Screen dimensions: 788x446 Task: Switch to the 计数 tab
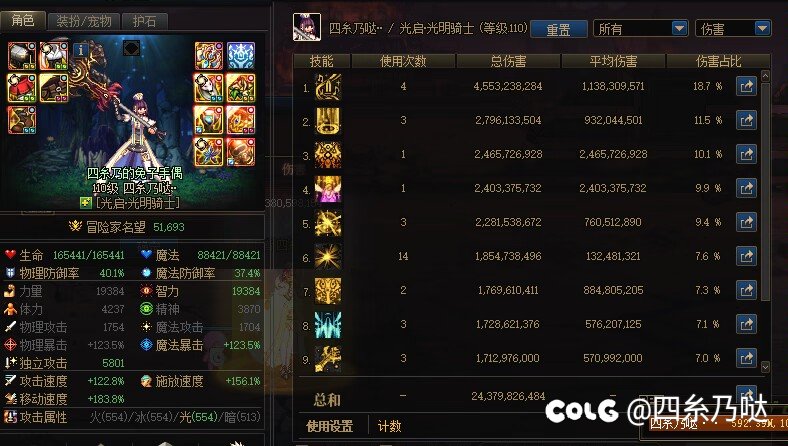click(x=389, y=426)
